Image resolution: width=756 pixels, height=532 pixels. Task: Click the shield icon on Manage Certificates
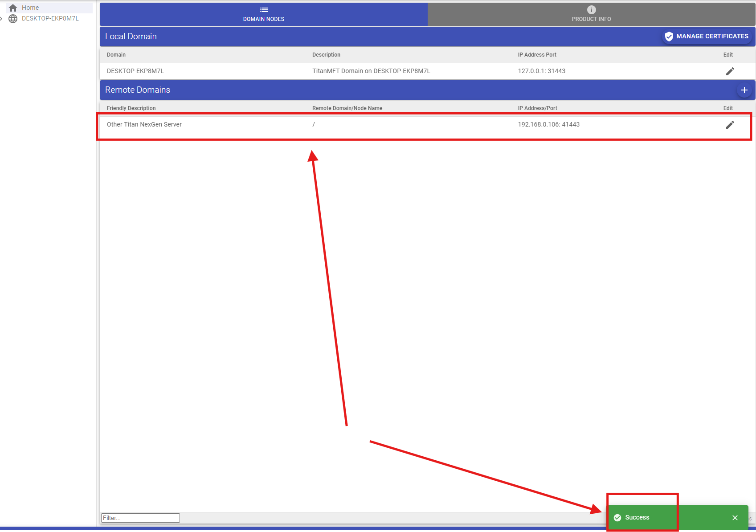[x=669, y=36]
